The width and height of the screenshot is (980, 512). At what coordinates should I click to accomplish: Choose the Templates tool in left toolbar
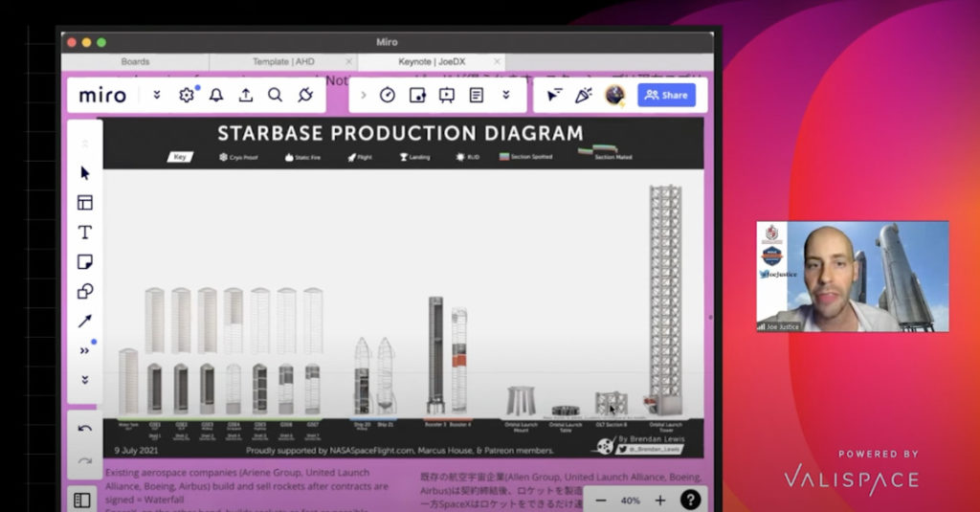point(85,202)
